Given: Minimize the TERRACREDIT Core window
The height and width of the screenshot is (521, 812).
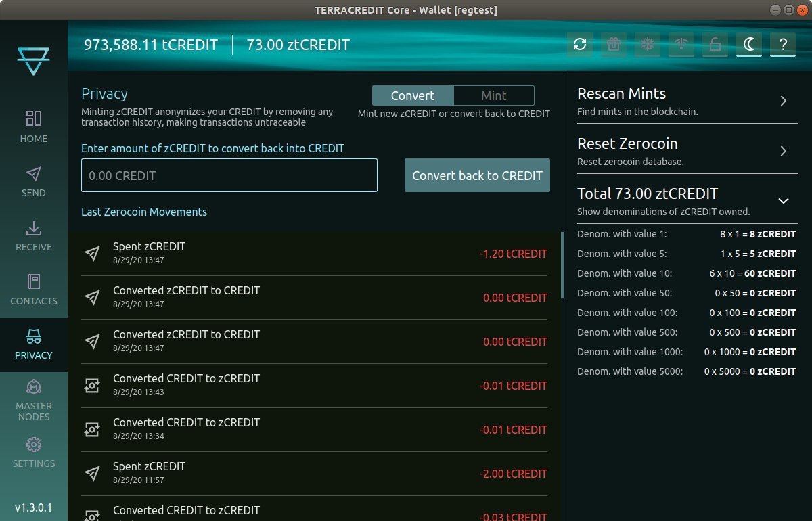Looking at the screenshot, I should (x=775, y=9).
